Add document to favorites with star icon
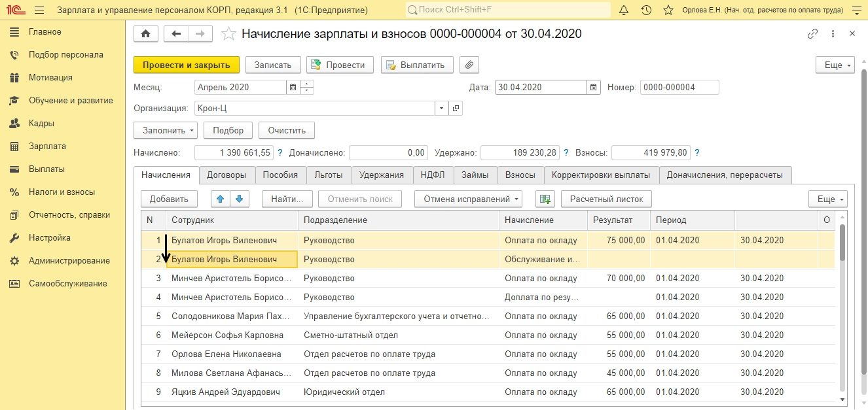Image resolution: width=868 pixels, height=410 pixels. 228,34
